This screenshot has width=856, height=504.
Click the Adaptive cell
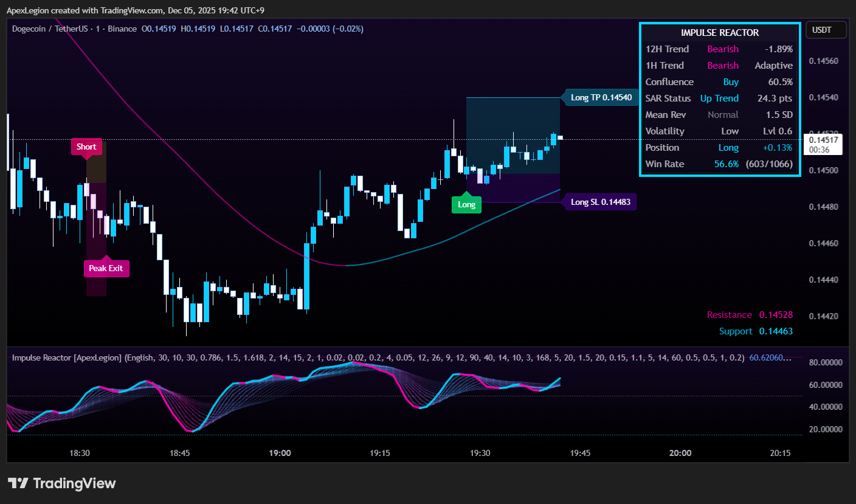[x=774, y=66]
